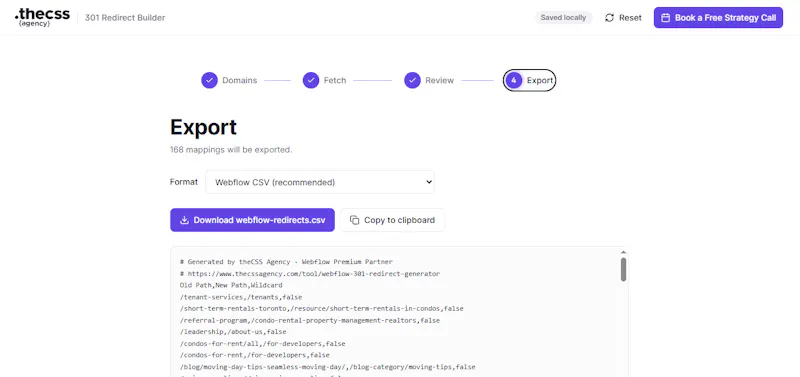The height and width of the screenshot is (377, 800).
Task: Click the '/tenant-services,/tenants,false' line
Action: tap(241, 297)
